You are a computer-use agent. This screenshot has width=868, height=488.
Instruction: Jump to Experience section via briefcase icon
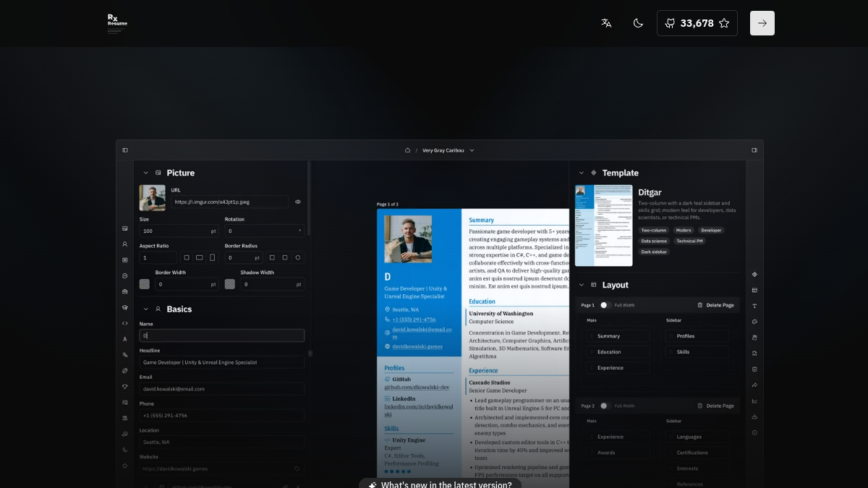tap(125, 291)
